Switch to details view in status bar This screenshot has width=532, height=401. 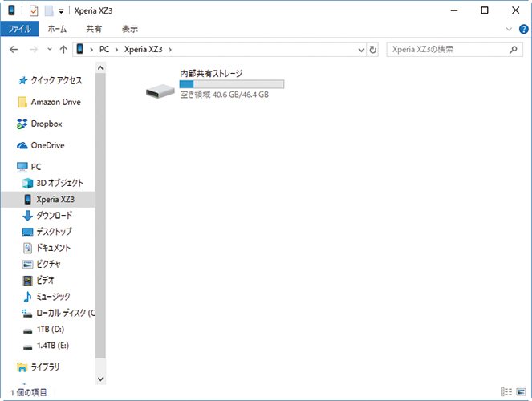point(506,392)
